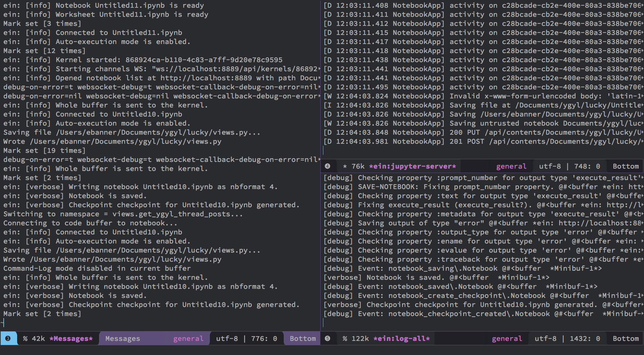The width and height of the screenshot is (644, 355).
Task: Click the 'Starting channels WS' line
Action: [x=162, y=69]
